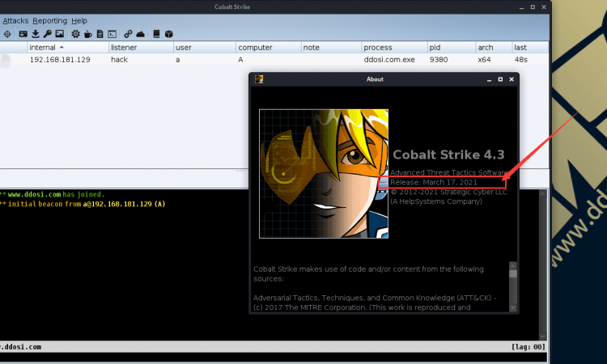Click pid value 9380
The image size is (607, 364).
pos(439,60)
